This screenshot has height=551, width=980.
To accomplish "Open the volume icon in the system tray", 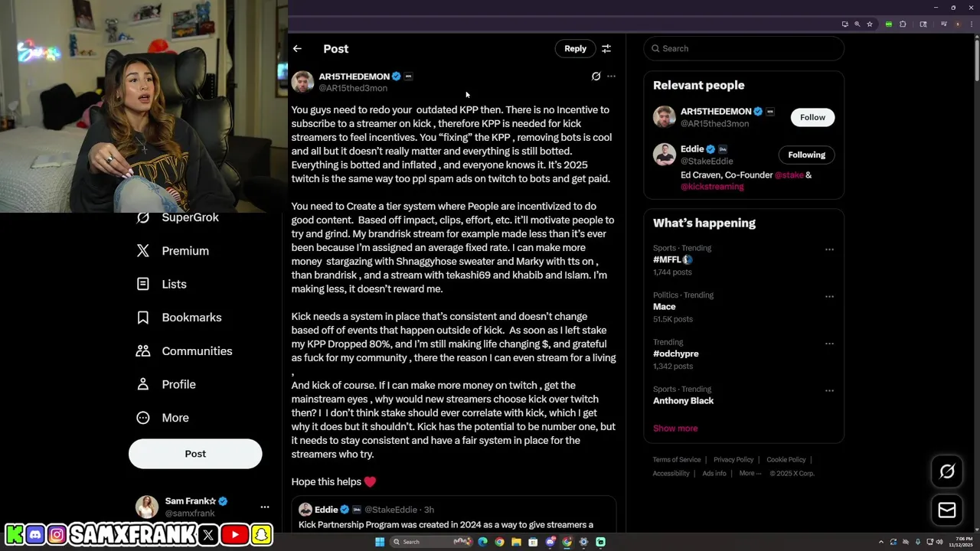I will (939, 542).
